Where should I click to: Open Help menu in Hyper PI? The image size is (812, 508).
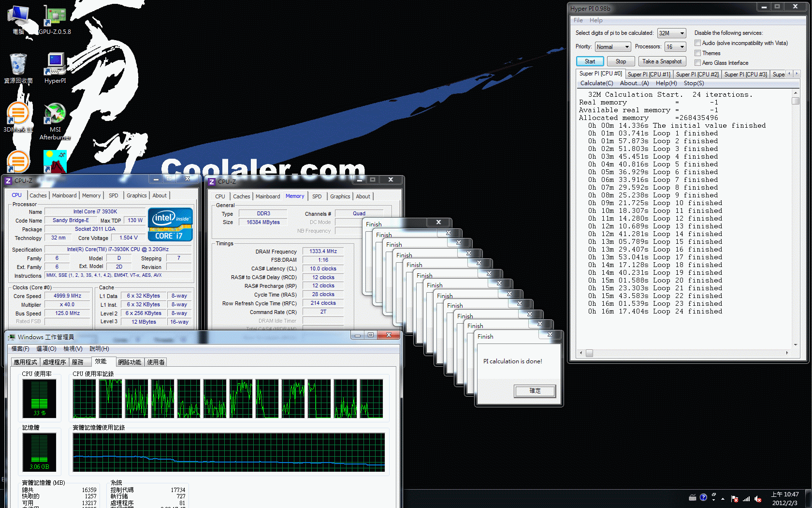coord(596,20)
